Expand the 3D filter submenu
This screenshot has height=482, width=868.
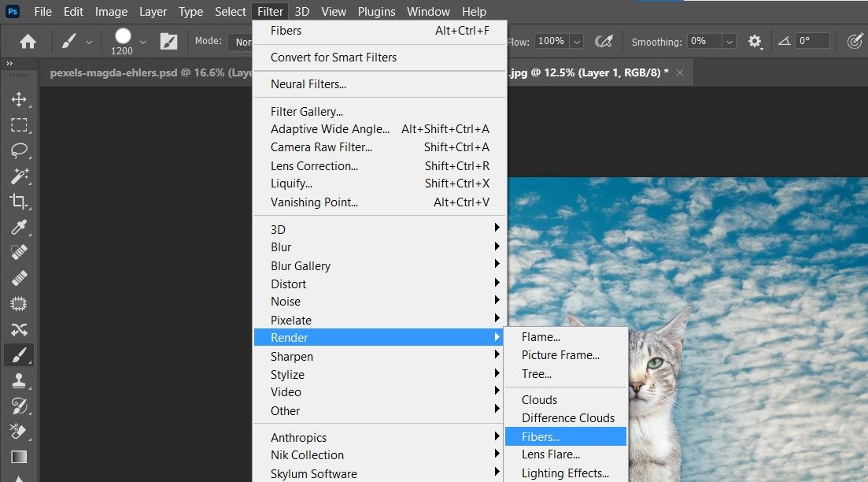380,229
